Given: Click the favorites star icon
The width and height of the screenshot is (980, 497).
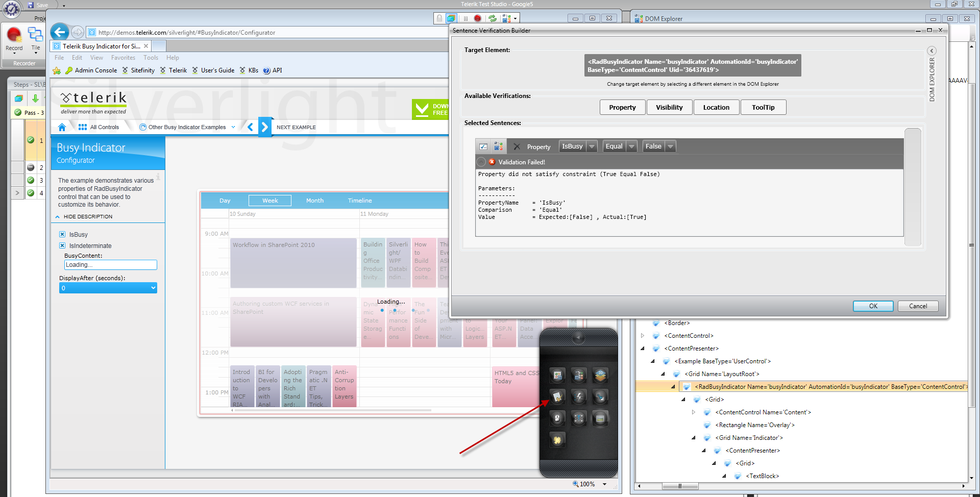Looking at the screenshot, I should [x=57, y=70].
